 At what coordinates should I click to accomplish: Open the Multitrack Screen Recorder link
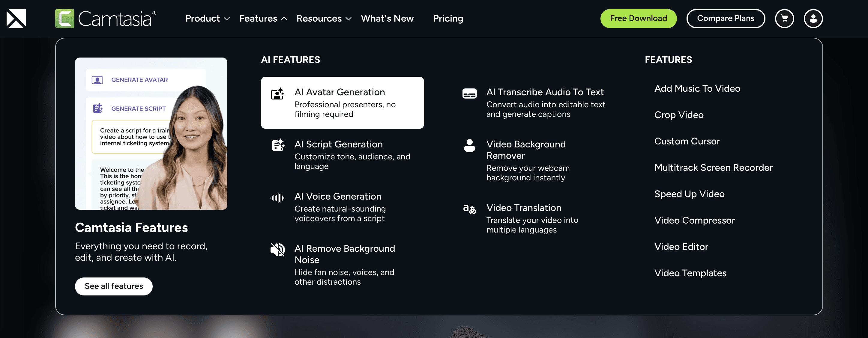[713, 168]
